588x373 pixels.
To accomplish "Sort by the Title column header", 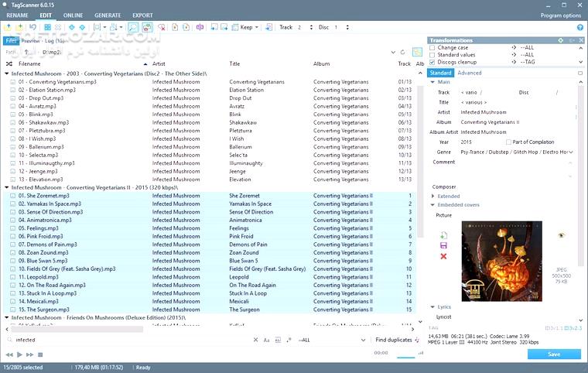I will pos(234,63).
